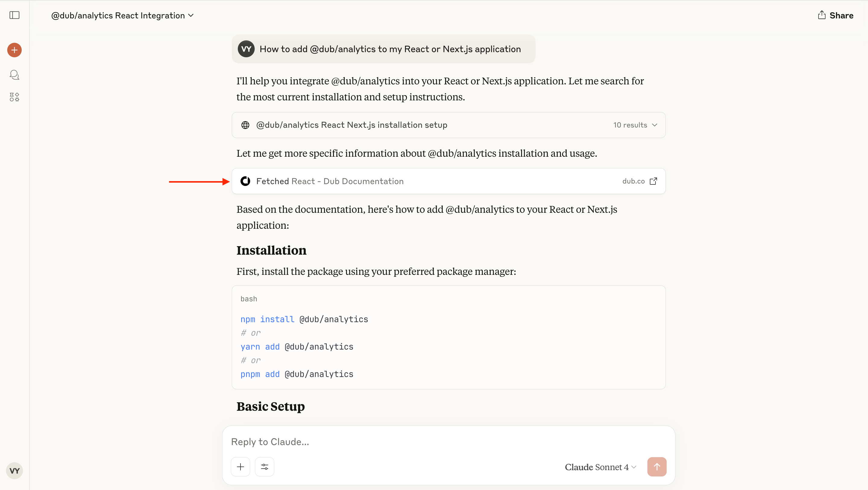Open the chats history icon

point(14,74)
